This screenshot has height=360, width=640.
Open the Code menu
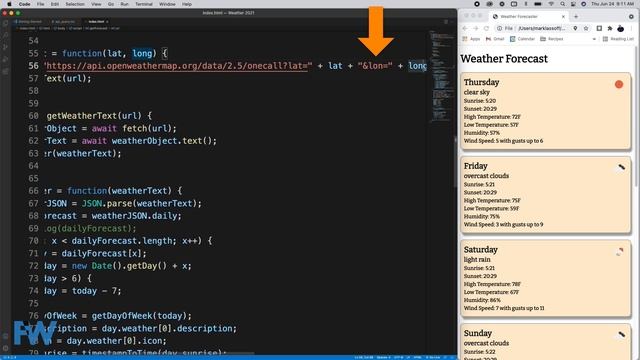coord(24,4)
